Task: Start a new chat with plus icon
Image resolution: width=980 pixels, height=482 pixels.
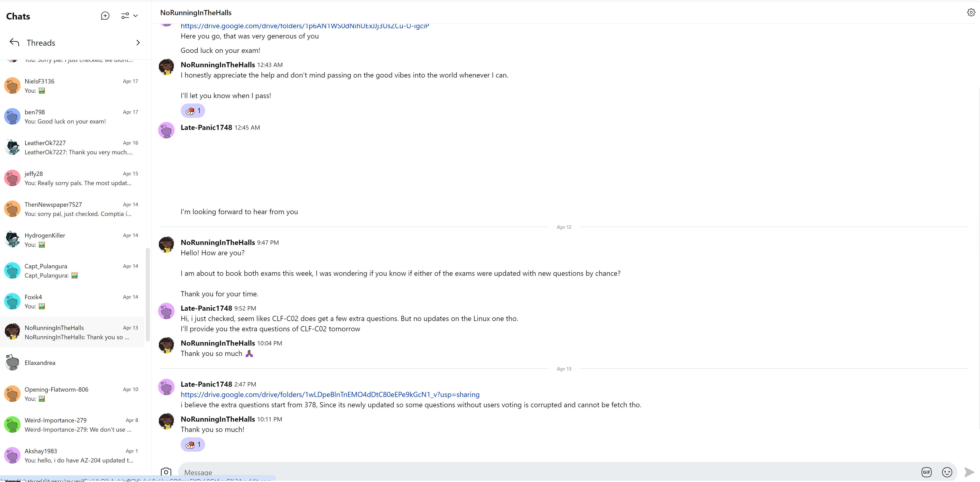Action: 105,16
